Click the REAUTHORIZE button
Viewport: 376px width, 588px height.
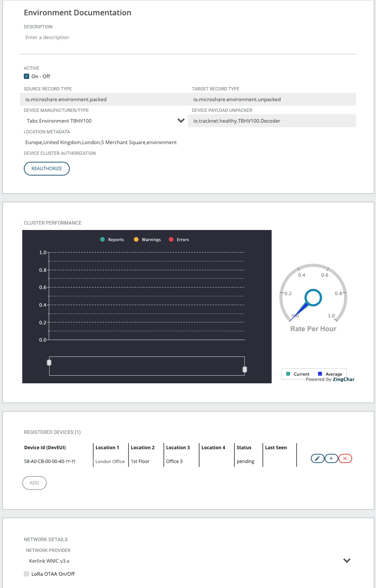click(47, 169)
